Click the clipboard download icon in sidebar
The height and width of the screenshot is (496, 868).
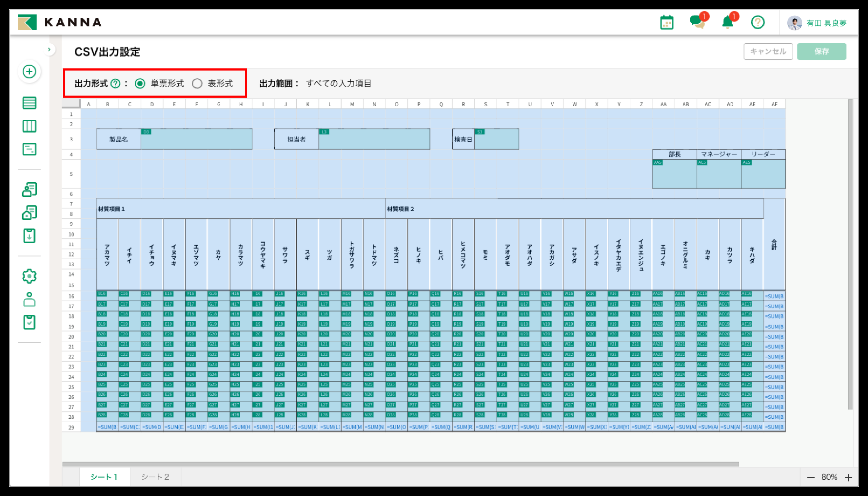(x=30, y=235)
